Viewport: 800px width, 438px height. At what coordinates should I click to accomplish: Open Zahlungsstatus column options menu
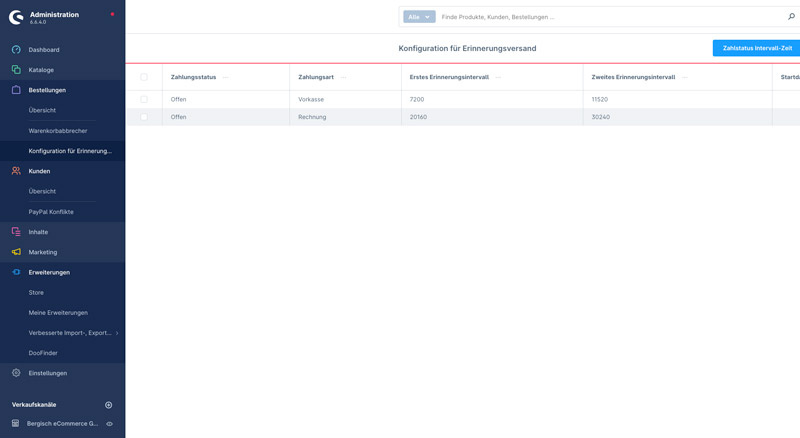tap(225, 77)
